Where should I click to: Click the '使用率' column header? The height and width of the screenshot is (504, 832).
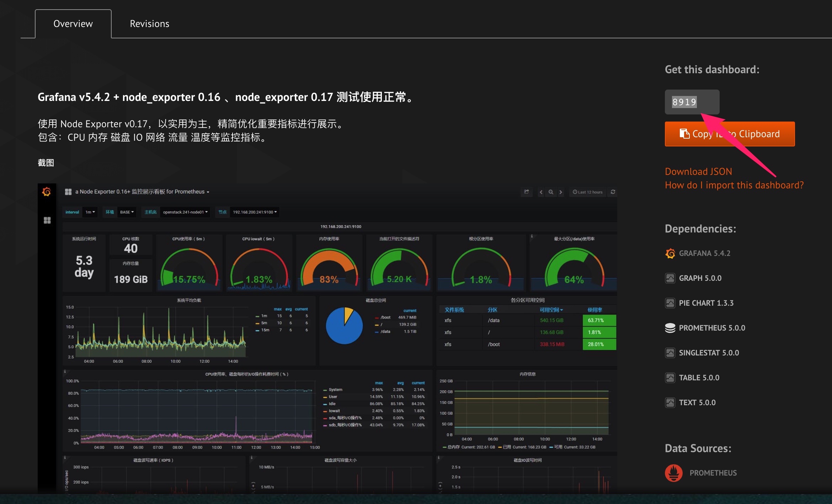pyautogui.click(x=595, y=310)
